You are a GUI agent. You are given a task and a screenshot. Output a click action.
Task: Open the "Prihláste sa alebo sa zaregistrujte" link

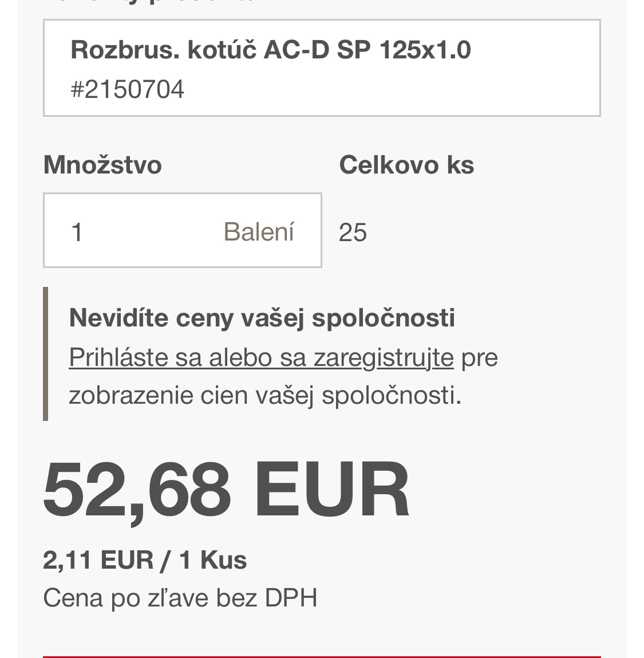pyautogui.click(x=261, y=358)
